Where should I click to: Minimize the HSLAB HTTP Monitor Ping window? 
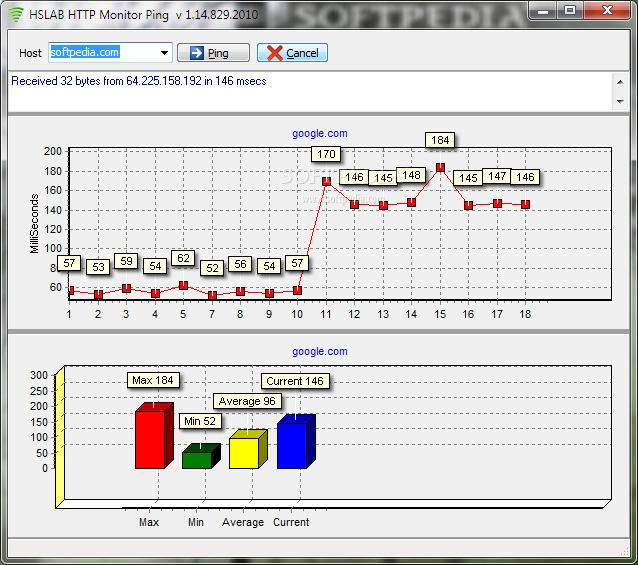coord(543,11)
